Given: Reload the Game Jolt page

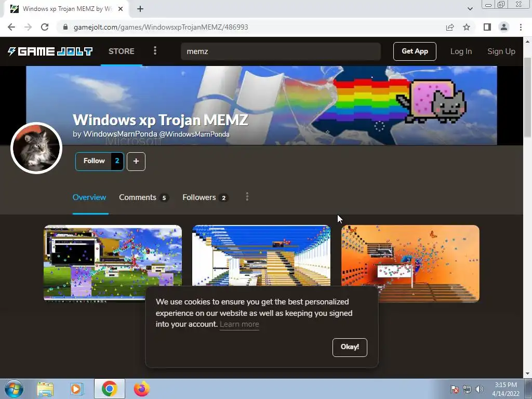Looking at the screenshot, I should [45, 27].
